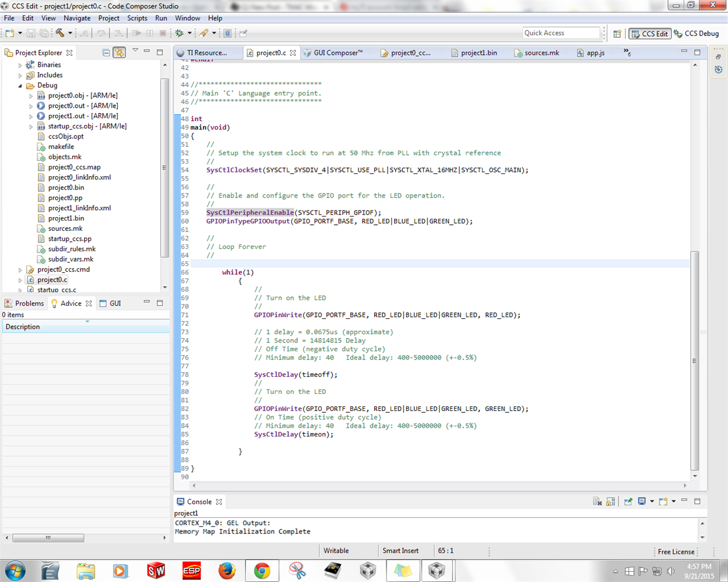The width and height of the screenshot is (728, 582).
Task: Toggle Scroll Lock in the Console toolbar
Action: 611,502
